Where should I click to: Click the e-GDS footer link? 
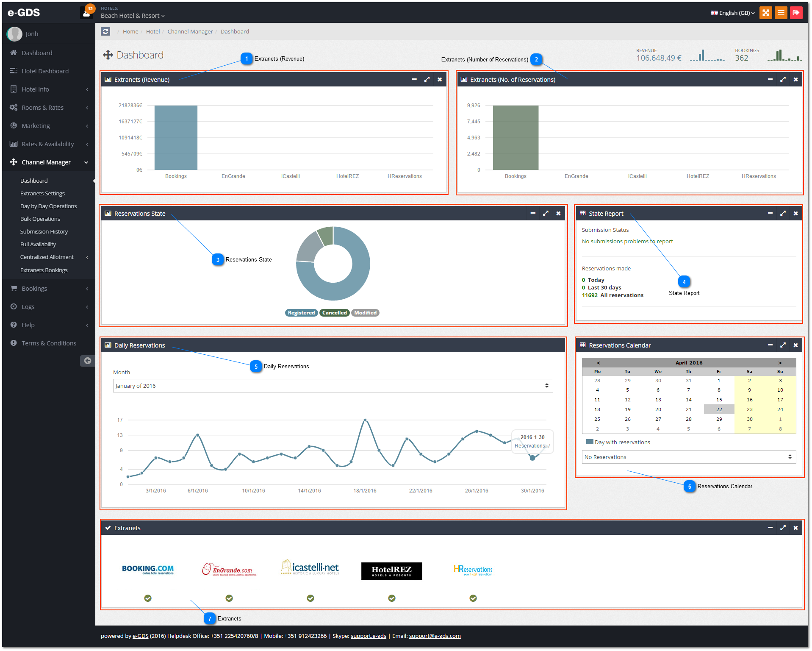pyautogui.click(x=141, y=636)
